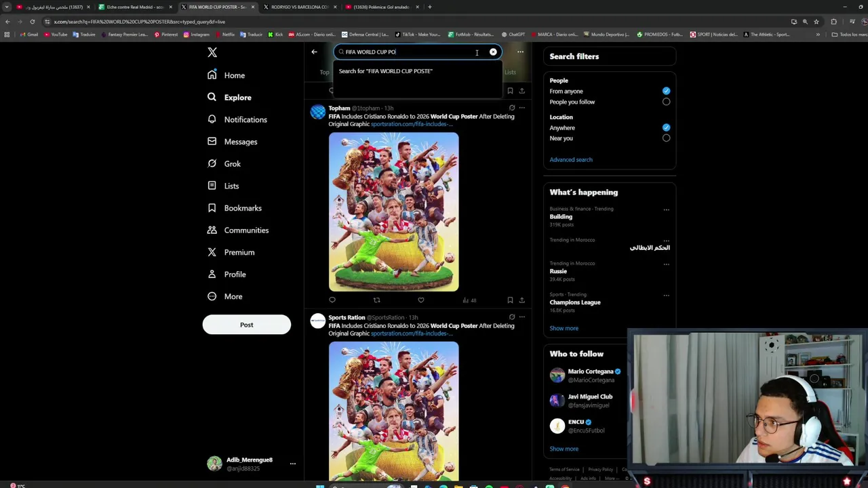Open ENCU profile suggestion
The height and width of the screenshot is (488, 868).
pos(576,422)
